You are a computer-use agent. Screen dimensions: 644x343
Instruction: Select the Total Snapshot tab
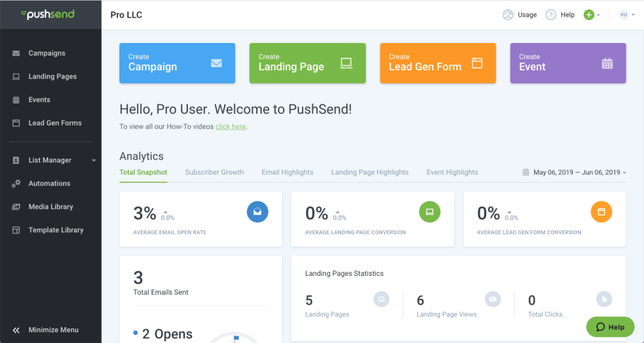click(x=144, y=172)
